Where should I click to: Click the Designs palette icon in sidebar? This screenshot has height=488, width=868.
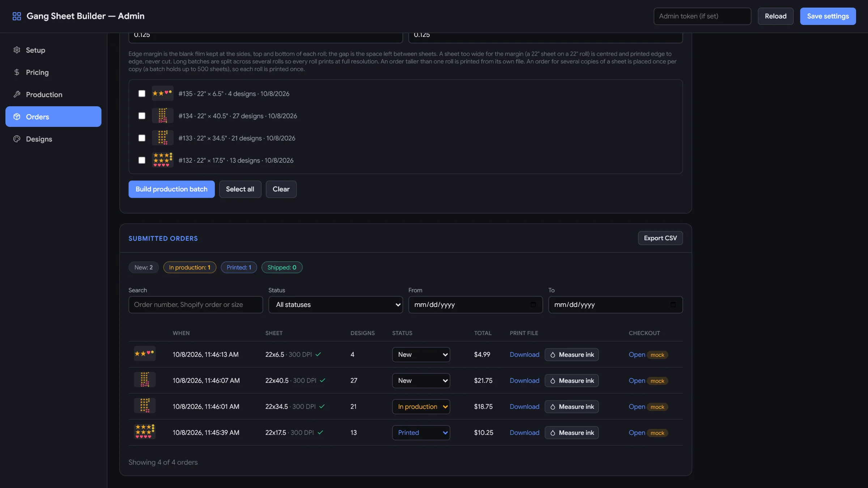tap(17, 139)
